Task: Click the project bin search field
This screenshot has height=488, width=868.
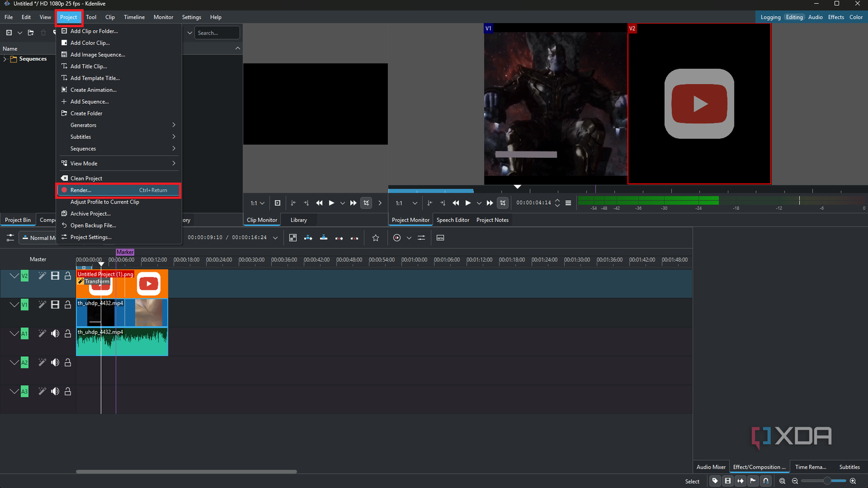Action: click(x=217, y=33)
